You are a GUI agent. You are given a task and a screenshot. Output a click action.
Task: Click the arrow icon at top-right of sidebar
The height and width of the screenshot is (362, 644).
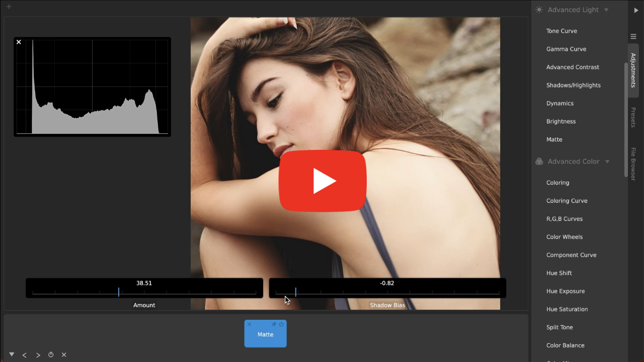(636, 10)
